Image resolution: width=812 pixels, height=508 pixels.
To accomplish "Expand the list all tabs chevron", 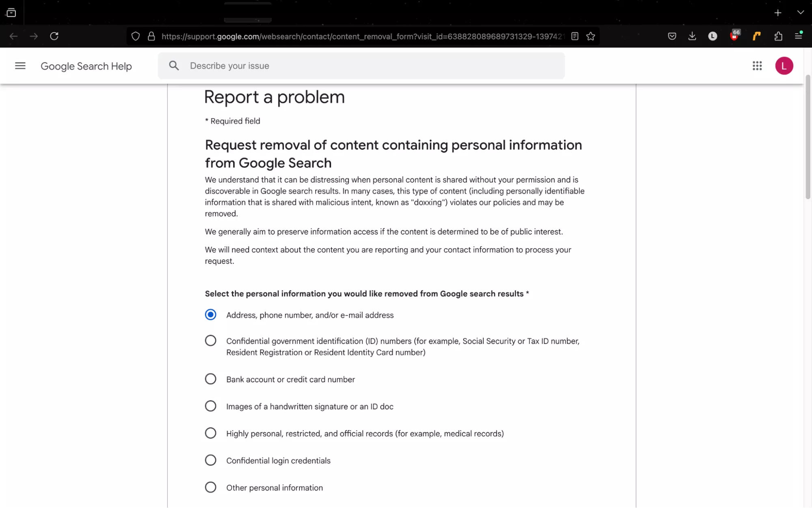I will (x=800, y=13).
